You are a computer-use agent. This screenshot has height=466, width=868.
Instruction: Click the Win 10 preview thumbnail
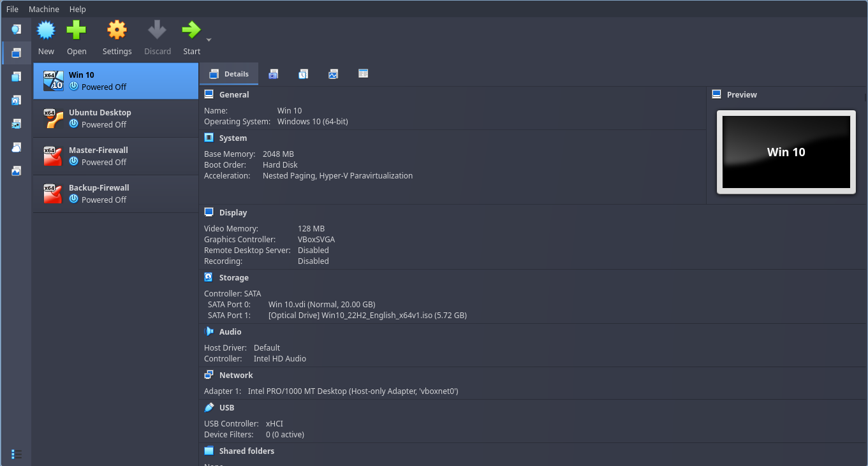click(x=786, y=152)
